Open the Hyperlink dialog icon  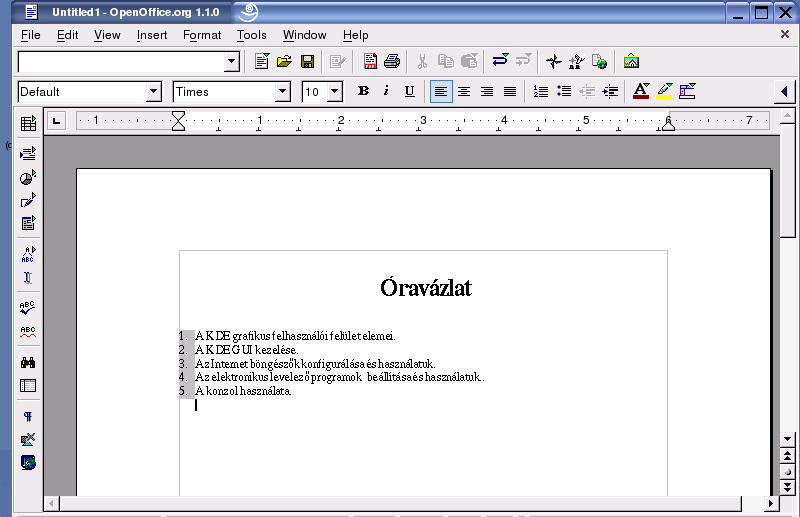tap(599, 61)
